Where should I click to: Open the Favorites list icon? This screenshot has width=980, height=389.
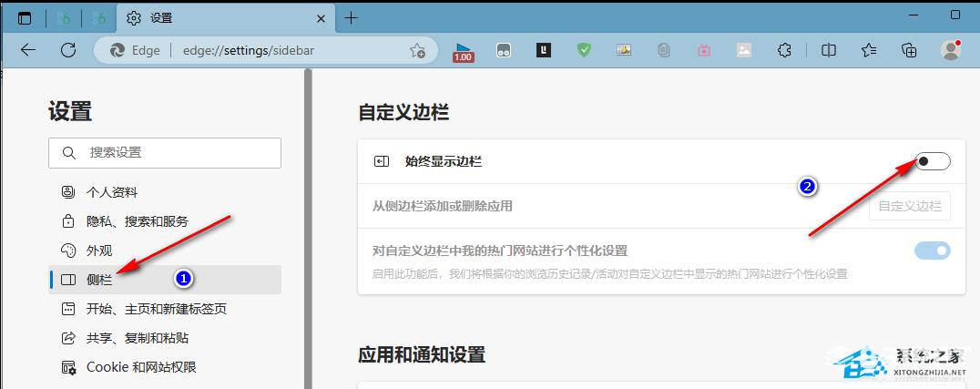tap(869, 51)
